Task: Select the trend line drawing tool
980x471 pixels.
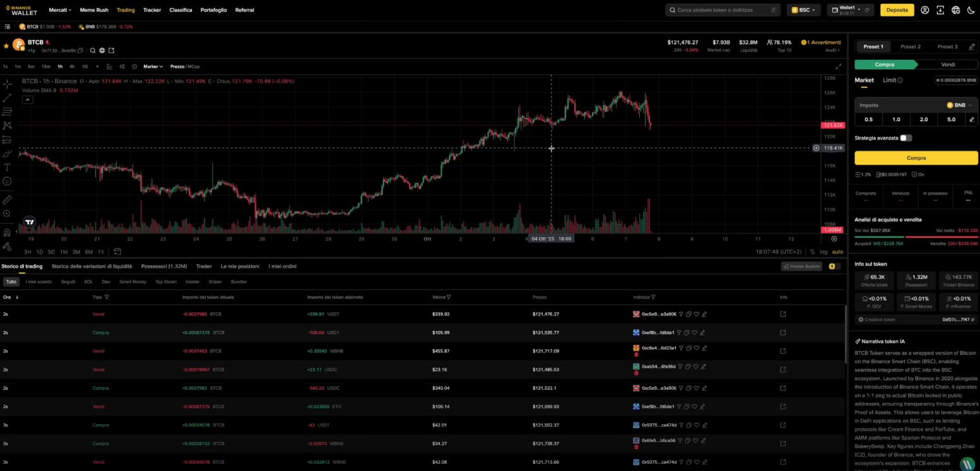Action: pos(7,98)
